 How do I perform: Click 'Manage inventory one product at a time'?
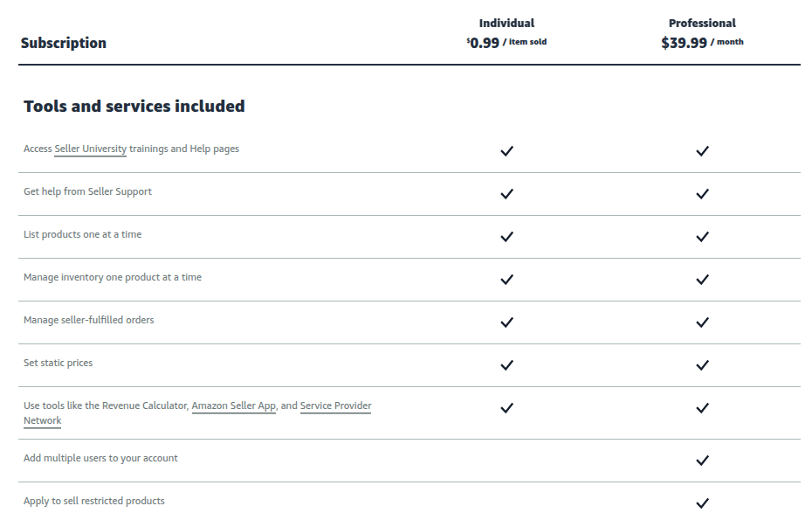coord(113,277)
